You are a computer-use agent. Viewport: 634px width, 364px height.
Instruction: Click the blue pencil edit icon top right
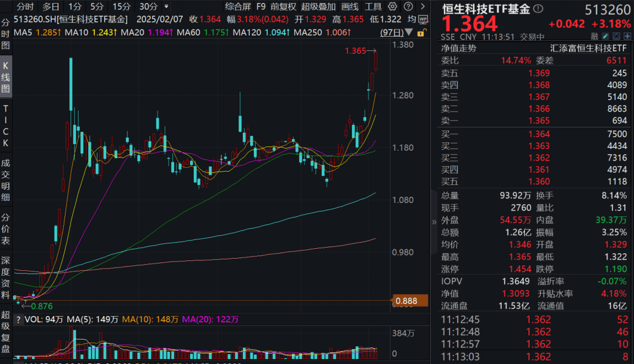(605, 36)
